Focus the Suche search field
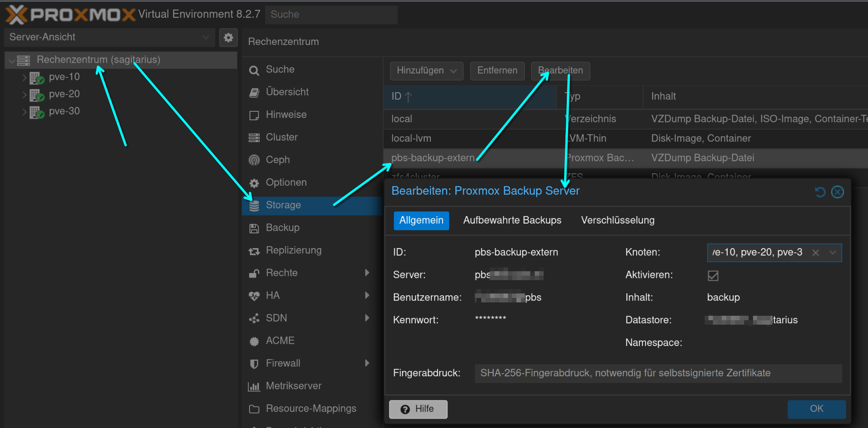868x428 pixels. pyautogui.click(x=332, y=15)
